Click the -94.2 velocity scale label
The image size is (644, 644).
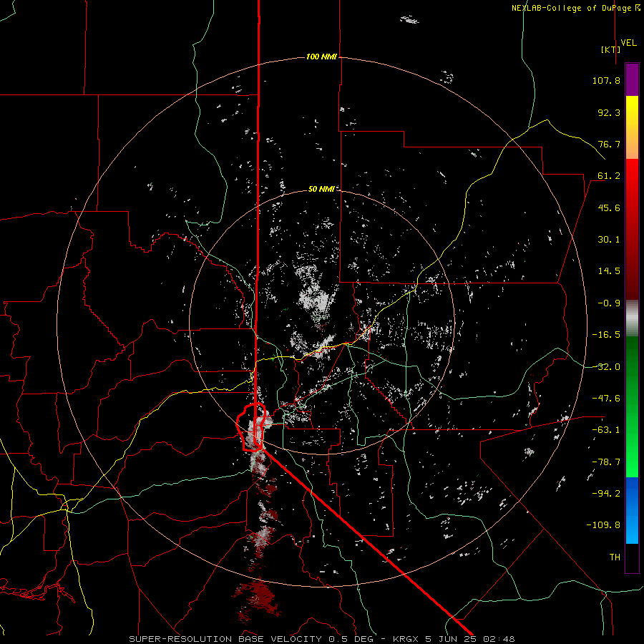pos(606,494)
